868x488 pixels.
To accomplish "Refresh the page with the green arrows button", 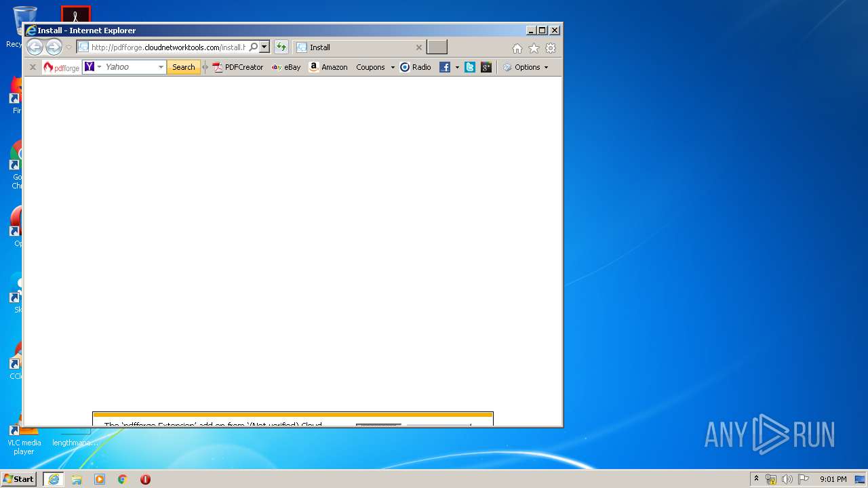I will 281,47.
